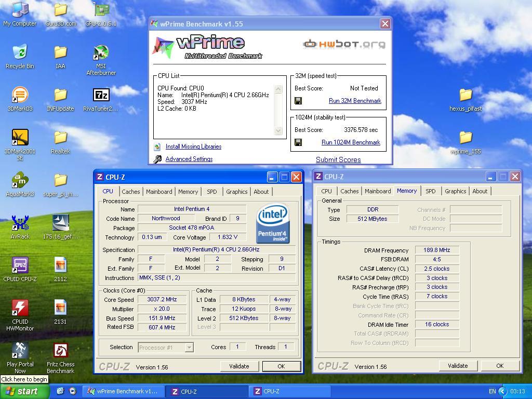The height and width of the screenshot is (399, 532).
Task: Select the CPUID CPU-Z shortcut
Action: click(x=20, y=269)
